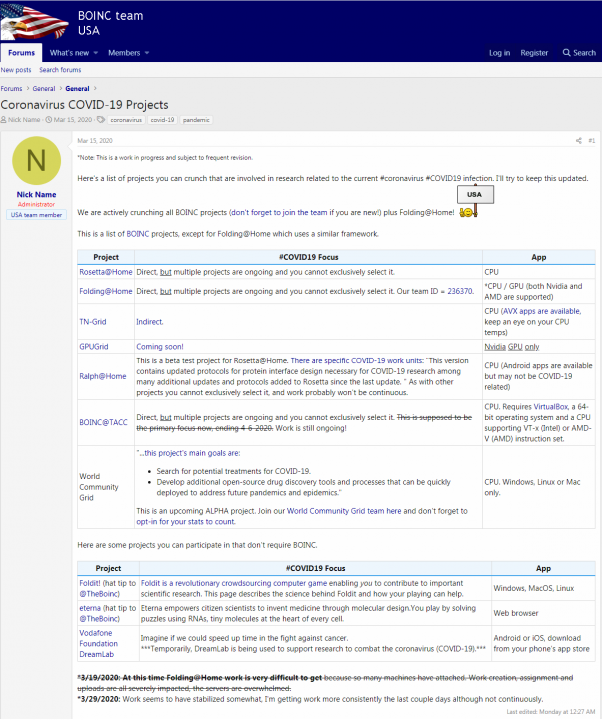Open the eterna project link
Screen dimensions: 602x720
coord(90,608)
